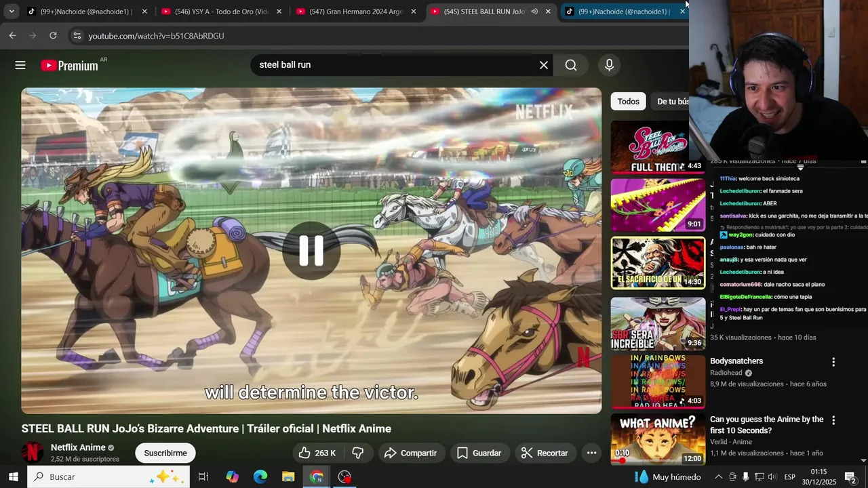Open SBR Será Increíble 9:36 video
868x488 pixels.
click(x=658, y=323)
